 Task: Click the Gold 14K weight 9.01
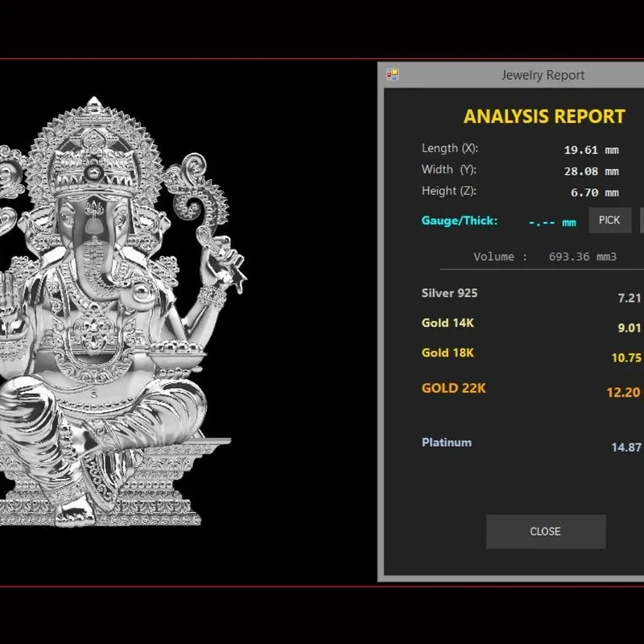[630, 328]
